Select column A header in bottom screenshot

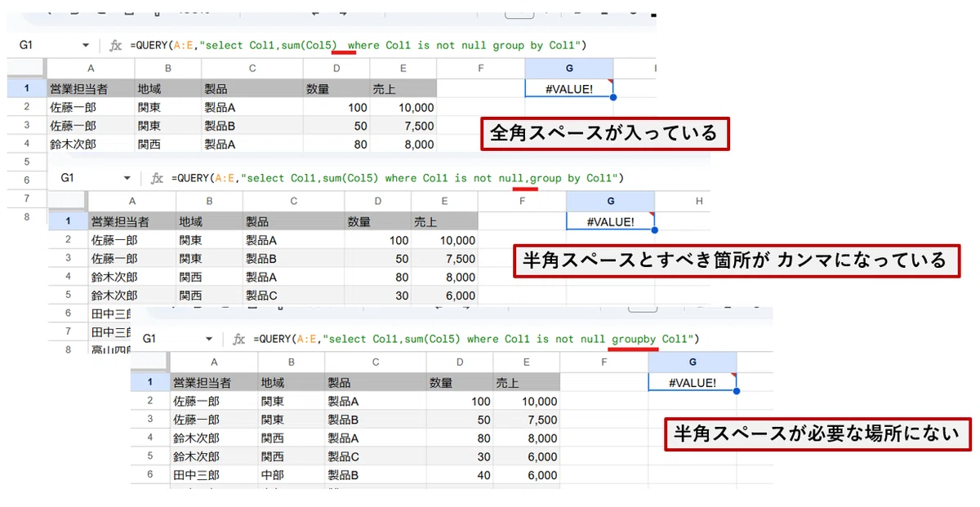click(x=214, y=362)
